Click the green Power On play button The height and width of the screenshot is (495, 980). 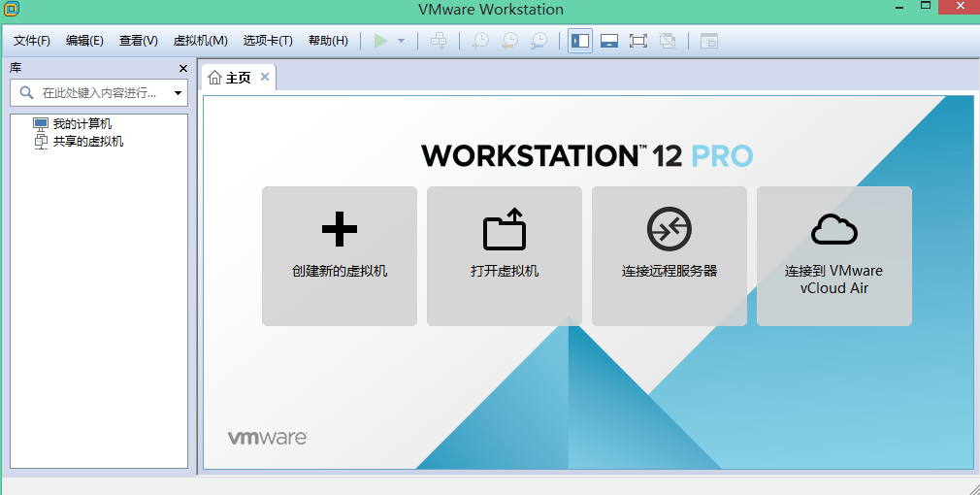click(x=380, y=41)
